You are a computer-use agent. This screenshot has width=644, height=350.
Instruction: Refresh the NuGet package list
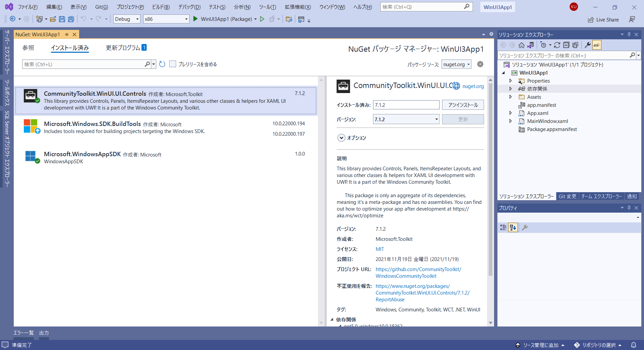162,64
